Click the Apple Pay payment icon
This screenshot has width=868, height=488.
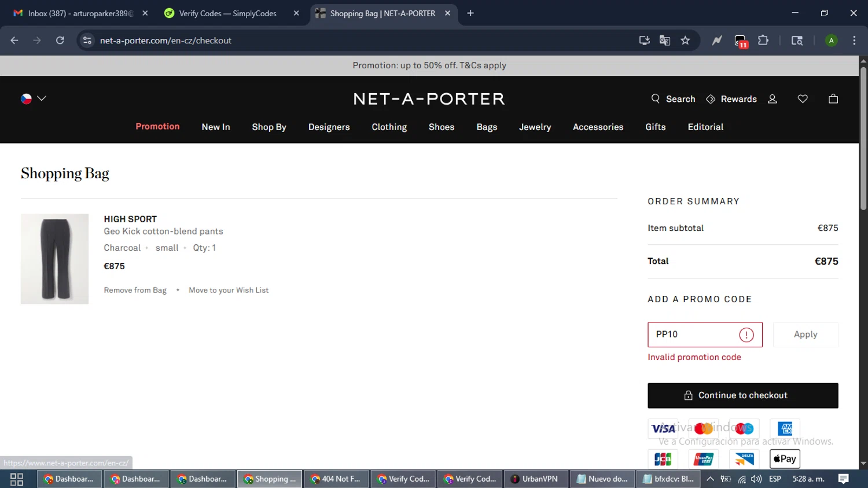point(785,459)
